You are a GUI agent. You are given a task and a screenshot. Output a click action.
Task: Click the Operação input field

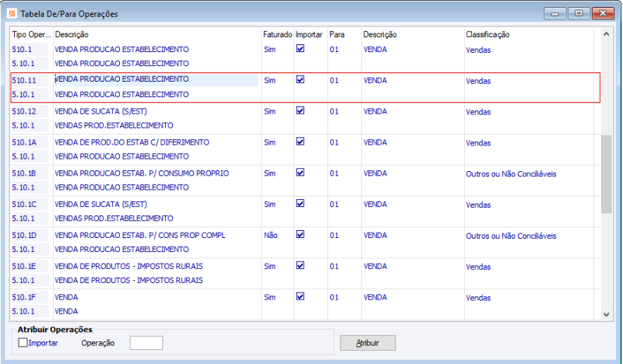point(146,343)
